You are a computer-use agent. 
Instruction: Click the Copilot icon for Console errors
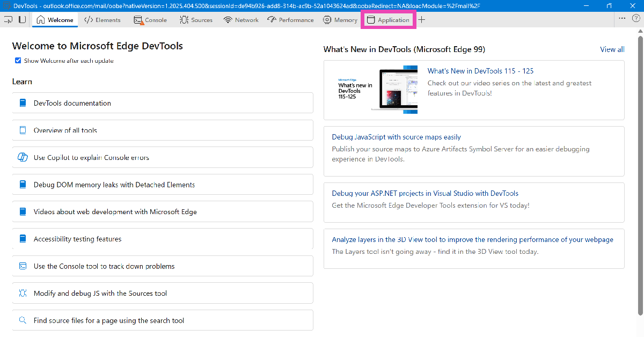[23, 158]
